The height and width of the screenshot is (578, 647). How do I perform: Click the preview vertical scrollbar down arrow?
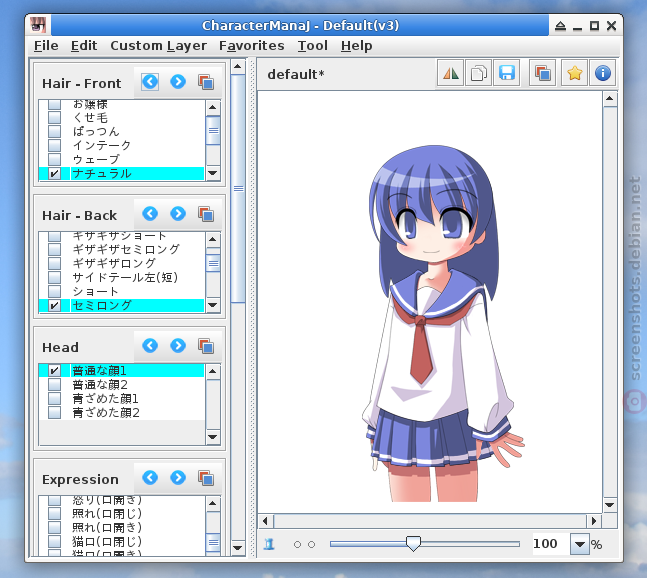(x=610, y=505)
